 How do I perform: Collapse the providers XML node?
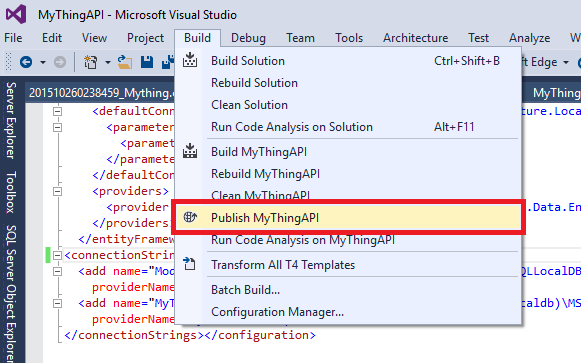(57, 192)
